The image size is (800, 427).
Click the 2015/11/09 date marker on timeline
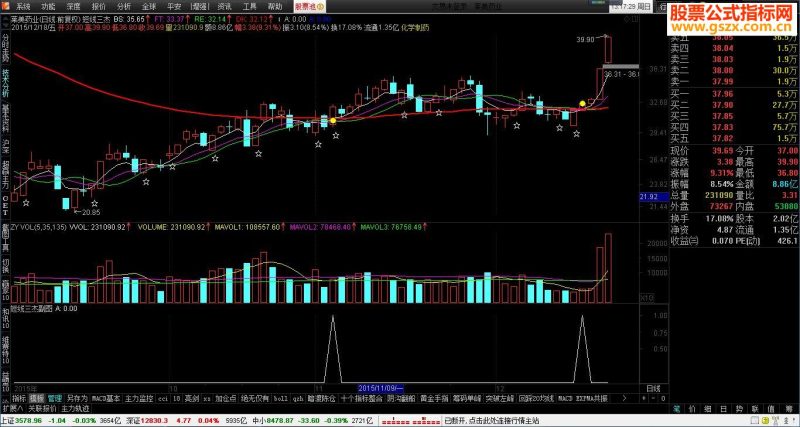381,388
